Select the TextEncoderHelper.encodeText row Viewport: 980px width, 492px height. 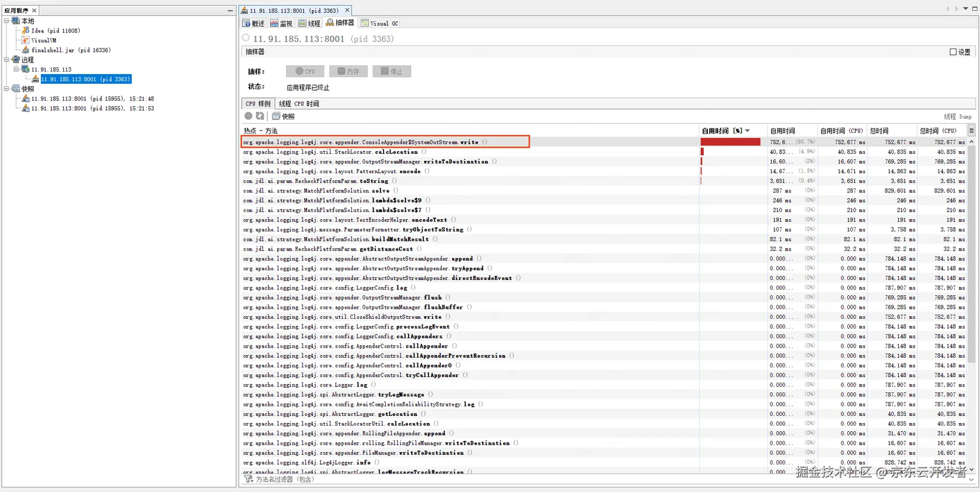(x=604, y=220)
